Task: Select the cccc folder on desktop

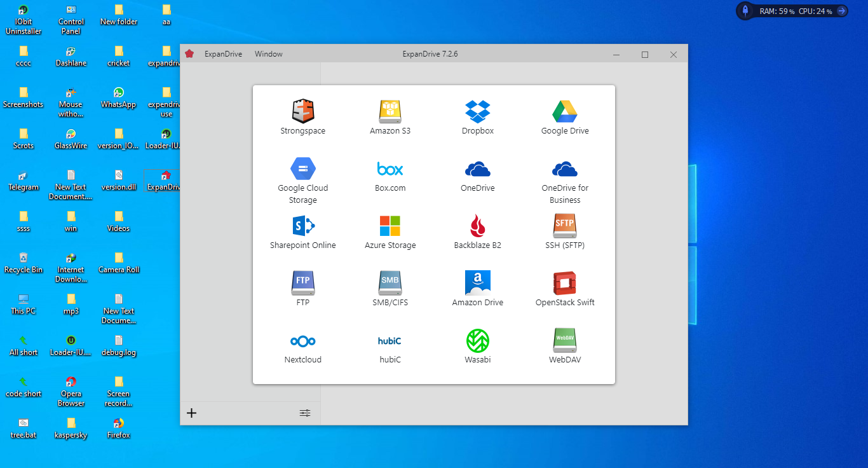Action: click(x=24, y=56)
